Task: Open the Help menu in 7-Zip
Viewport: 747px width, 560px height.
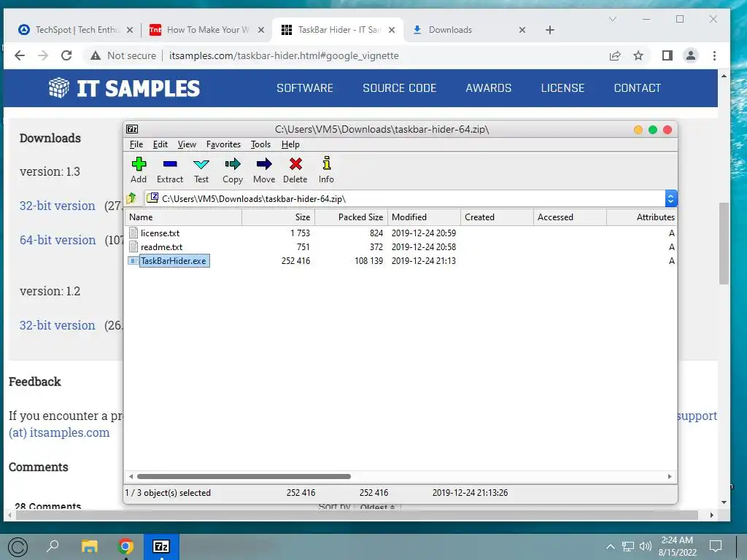Action: pos(290,144)
